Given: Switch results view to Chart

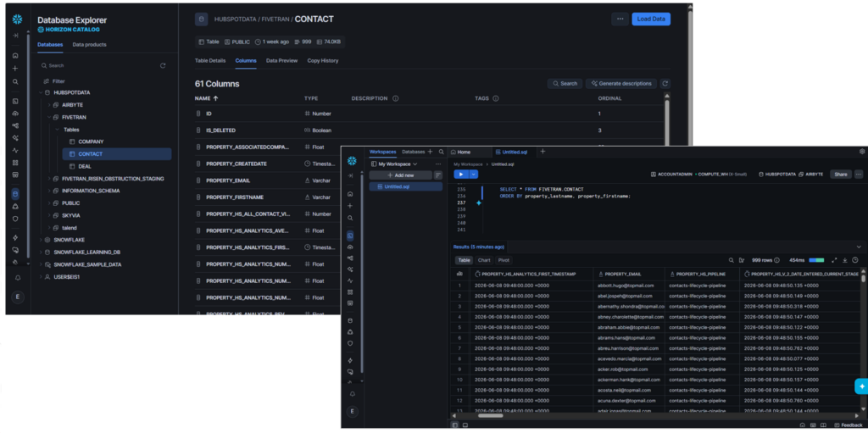Looking at the screenshot, I should pyautogui.click(x=484, y=260).
